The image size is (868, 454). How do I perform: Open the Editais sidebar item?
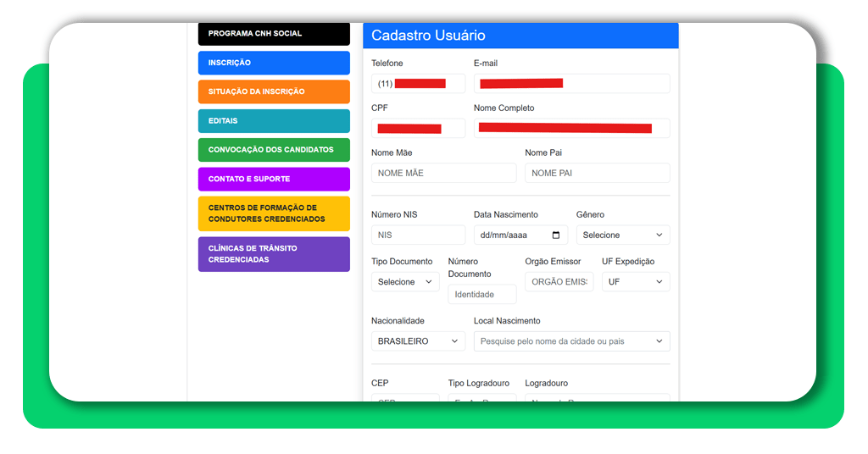274,121
